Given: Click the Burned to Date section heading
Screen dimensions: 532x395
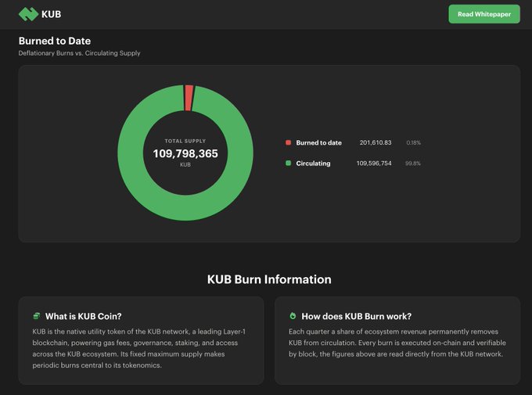Looking at the screenshot, I should click(55, 41).
